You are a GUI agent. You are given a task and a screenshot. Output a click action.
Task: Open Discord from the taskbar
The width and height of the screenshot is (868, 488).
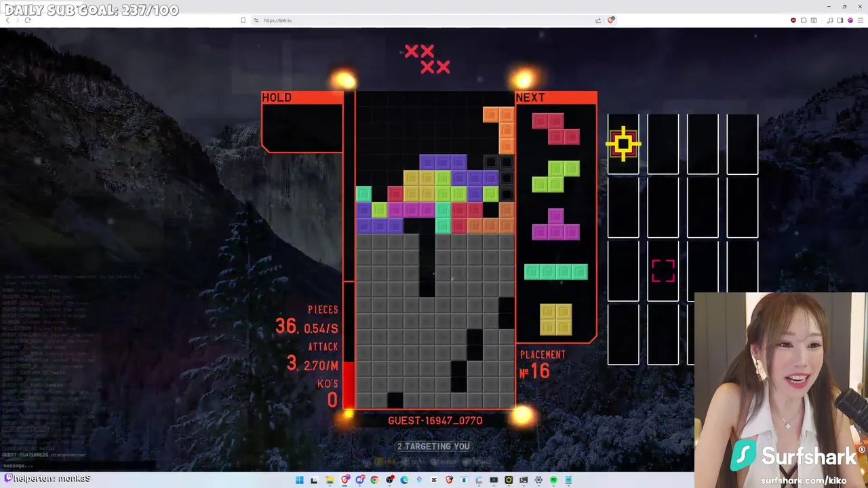(359, 481)
